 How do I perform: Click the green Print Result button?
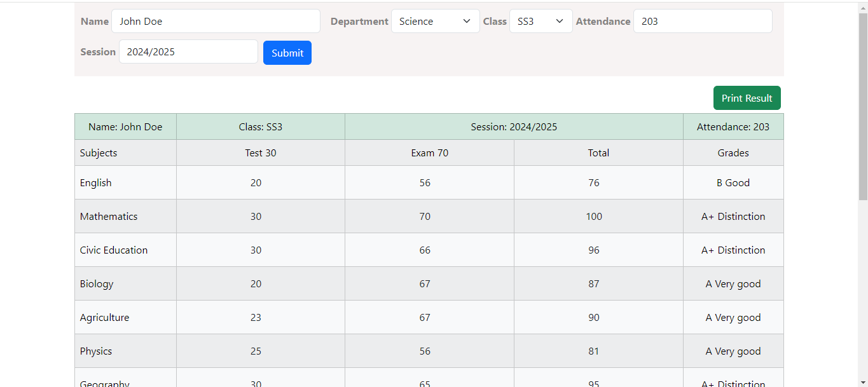[747, 98]
